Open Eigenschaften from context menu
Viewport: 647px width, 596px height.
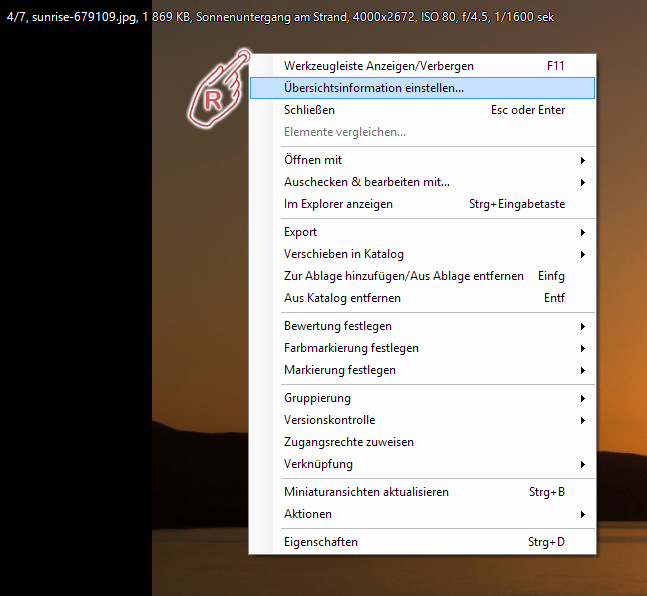[x=422, y=542]
